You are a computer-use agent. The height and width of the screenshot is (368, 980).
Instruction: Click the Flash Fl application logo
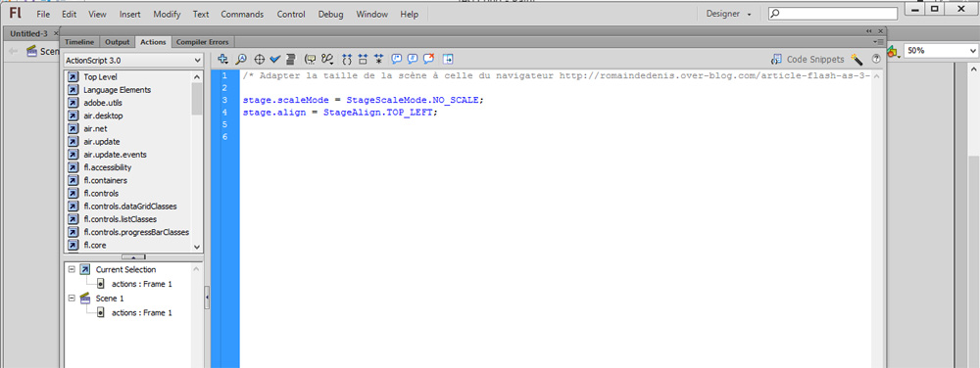(x=16, y=13)
